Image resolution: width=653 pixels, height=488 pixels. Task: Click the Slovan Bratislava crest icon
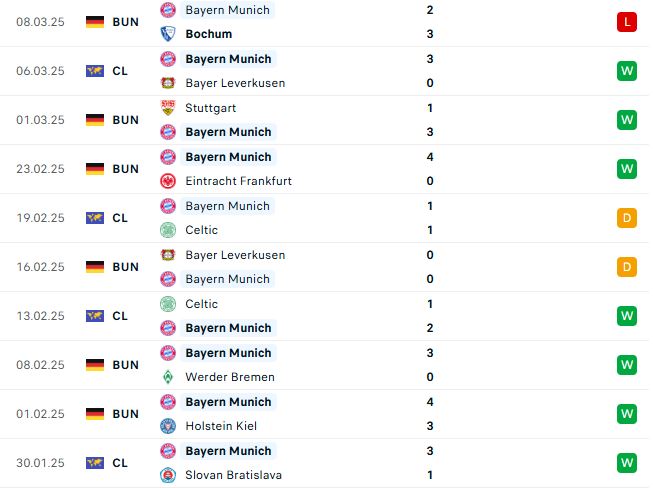pos(168,475)
